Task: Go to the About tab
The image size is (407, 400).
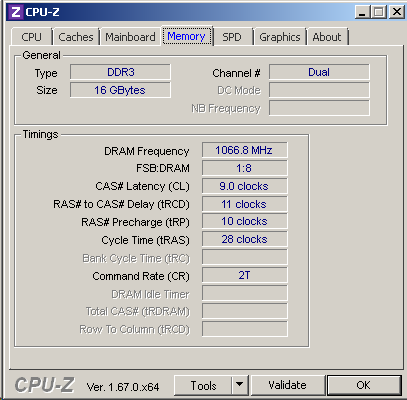Action: 327,37
